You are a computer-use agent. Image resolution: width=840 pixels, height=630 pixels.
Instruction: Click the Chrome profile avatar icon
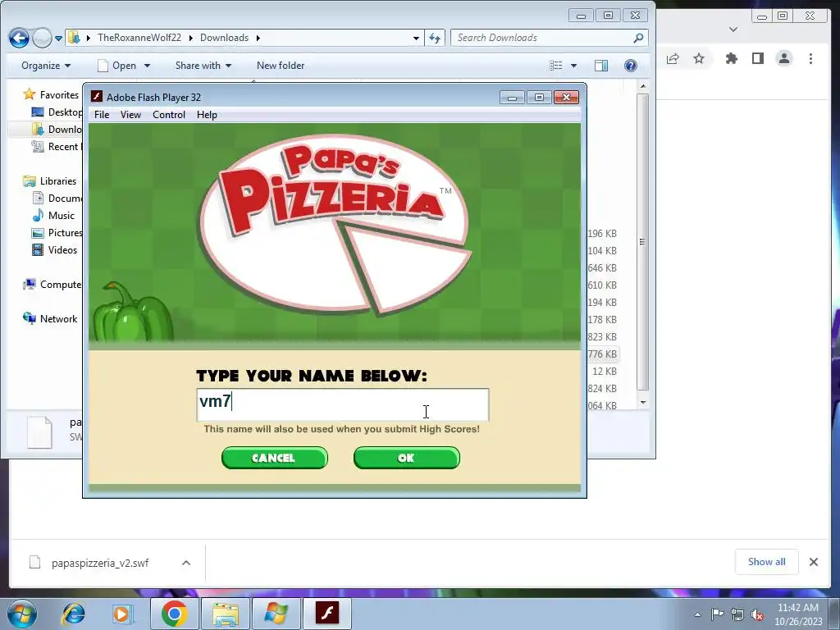click(x=783, y=58)
